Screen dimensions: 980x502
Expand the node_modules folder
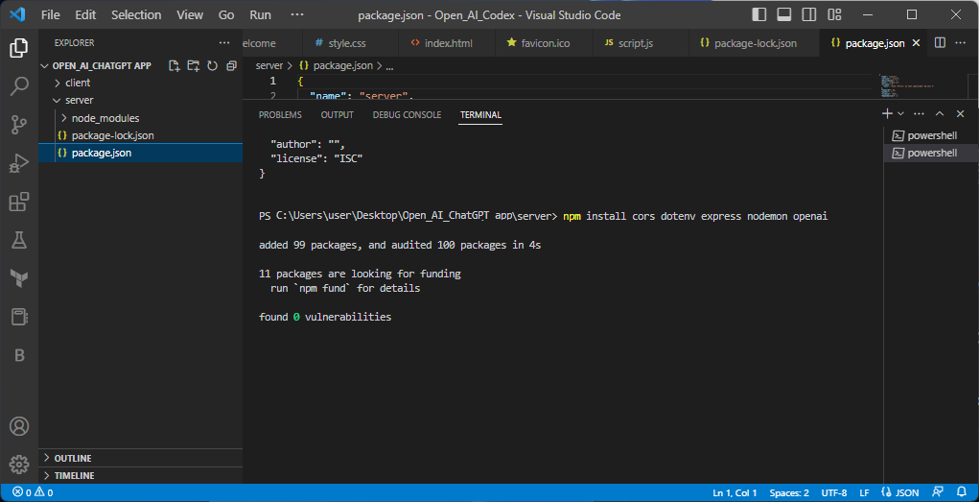(105, 118)
